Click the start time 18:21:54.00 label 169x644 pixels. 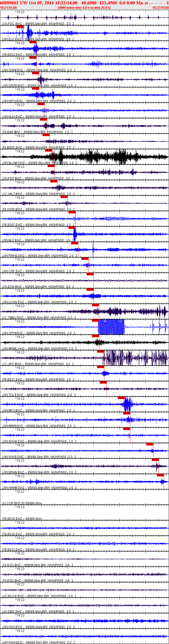click(x=8, y=8)
